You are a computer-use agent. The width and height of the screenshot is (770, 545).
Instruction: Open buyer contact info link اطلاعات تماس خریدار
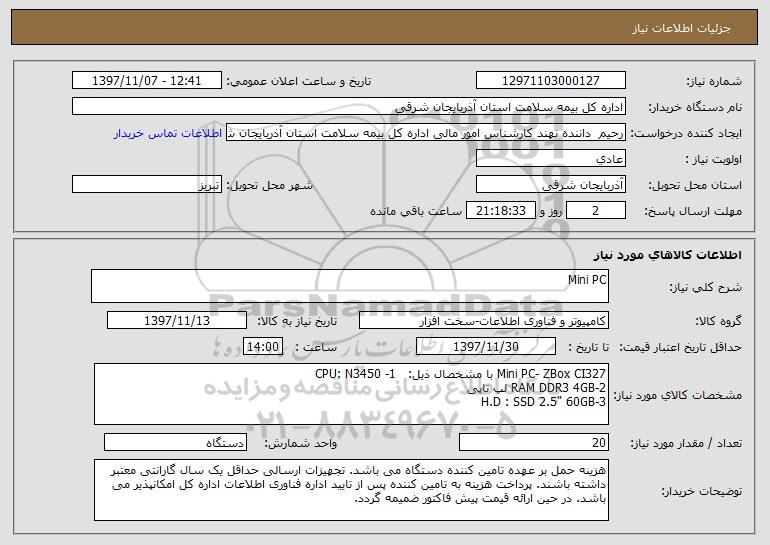(168, 134)
